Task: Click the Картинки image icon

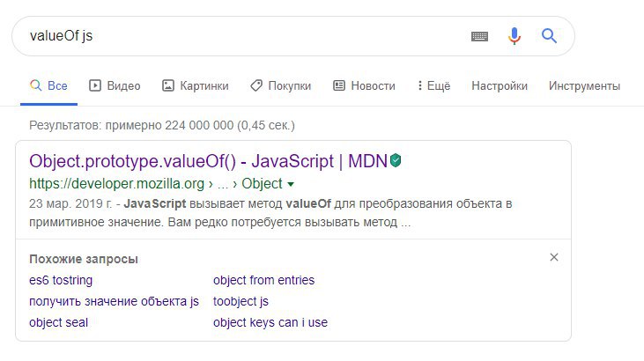Action: (x=168, y=85)
